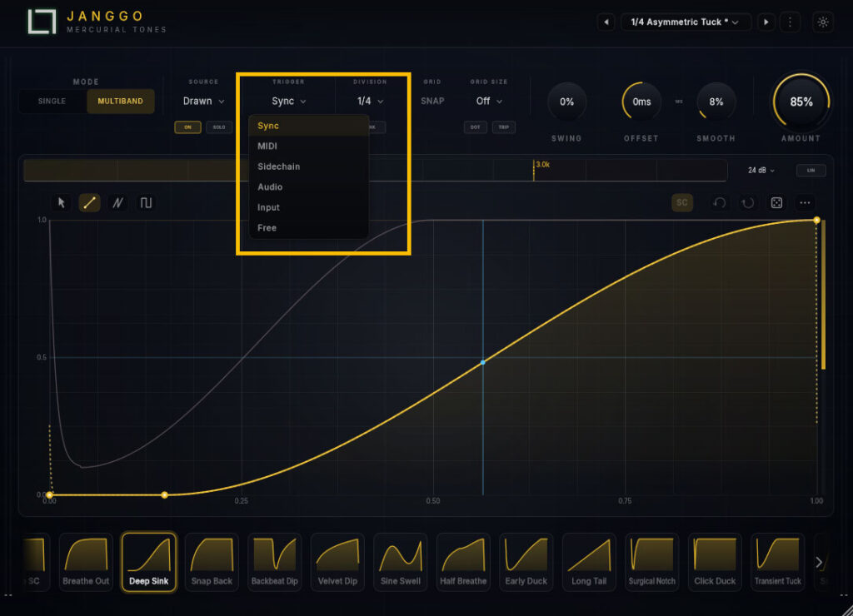Go to next preset arrow
Screen dimensions: 853x616
tap(766, 22)
